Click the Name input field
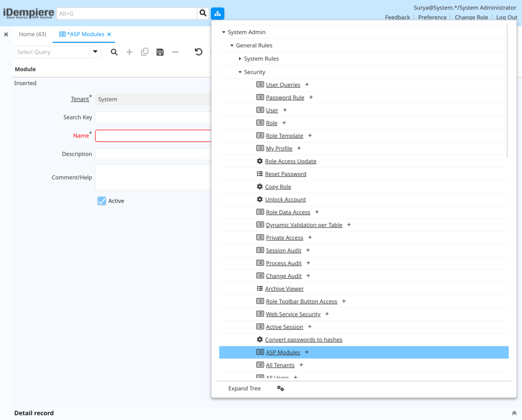This screenshot has height=420, width=522. pyautogui.click(x=153, y=136)
